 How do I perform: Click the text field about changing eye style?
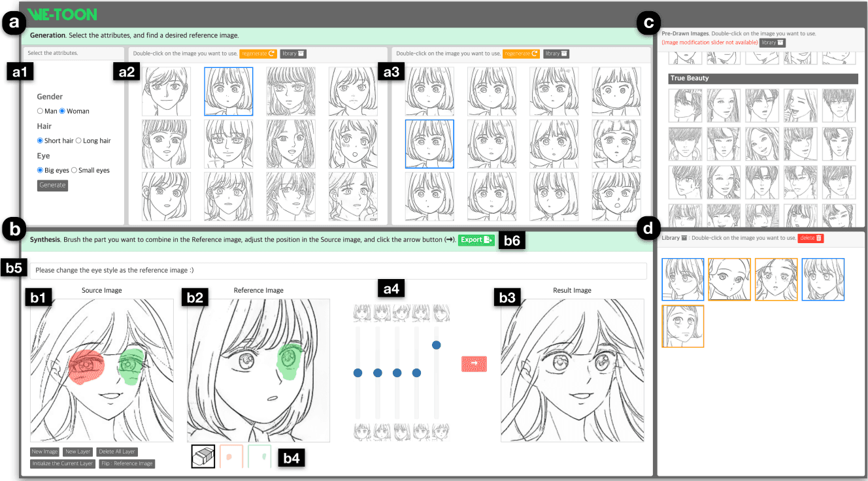pos(338,270)
